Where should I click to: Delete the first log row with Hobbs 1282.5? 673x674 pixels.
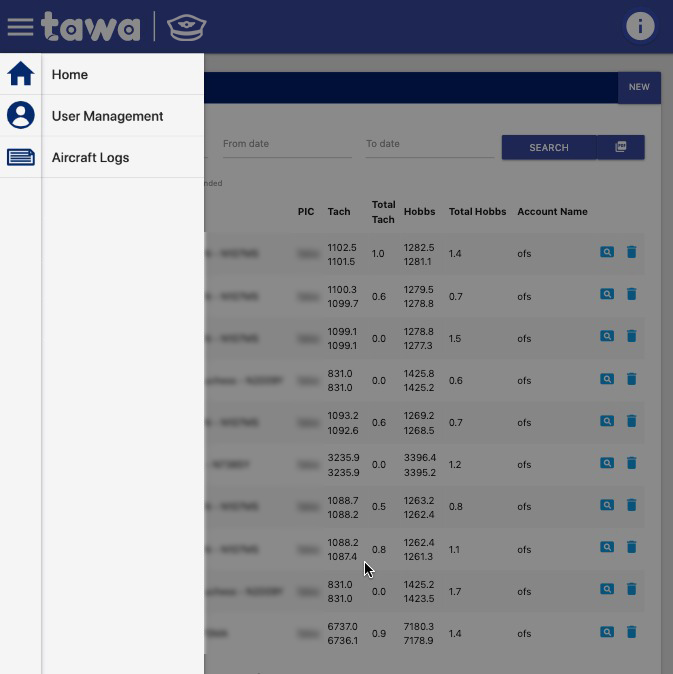[x=632, y=253]
